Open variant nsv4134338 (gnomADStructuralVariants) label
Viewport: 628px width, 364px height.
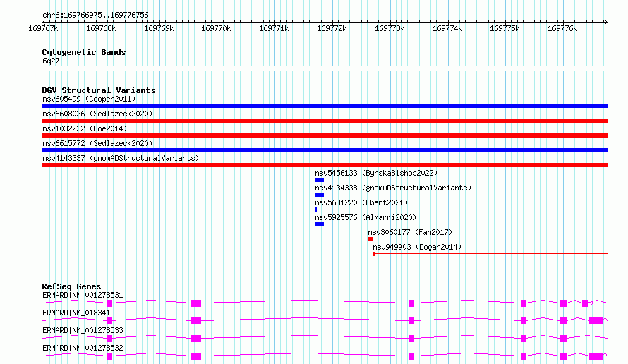393,188
